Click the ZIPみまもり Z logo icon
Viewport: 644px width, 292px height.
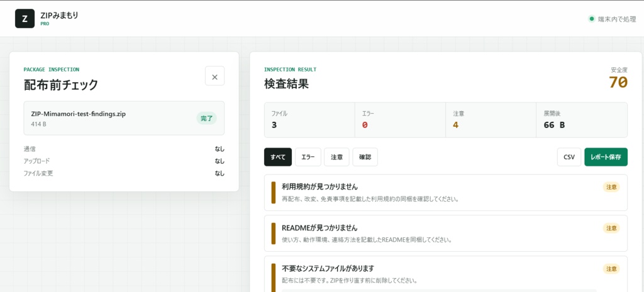click(x=25, y=18)
